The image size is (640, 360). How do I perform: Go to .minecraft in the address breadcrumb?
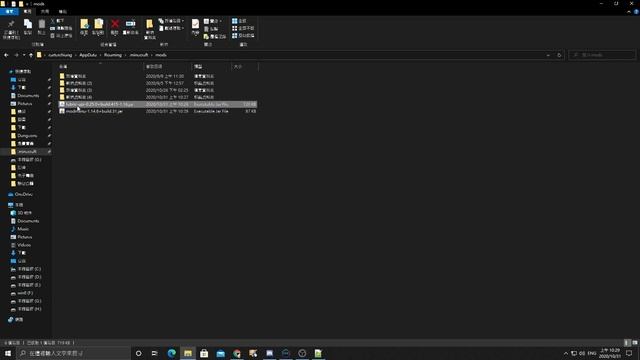[139, 55]
